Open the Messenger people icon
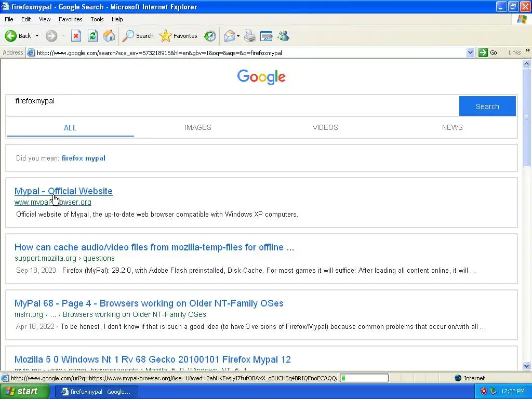The width and height of the screenshot is (532, 399). (x=283, y=36)
